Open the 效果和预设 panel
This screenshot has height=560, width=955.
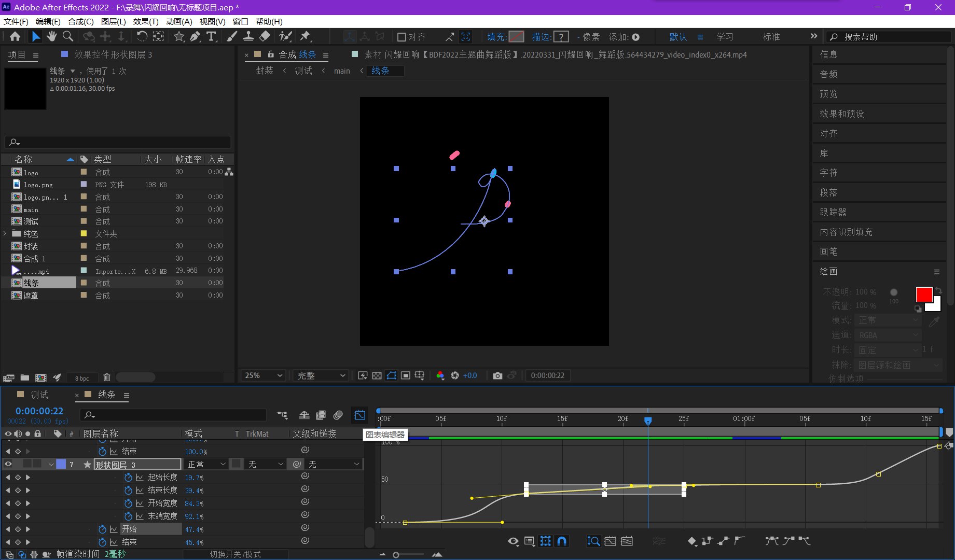pos(841,114)
